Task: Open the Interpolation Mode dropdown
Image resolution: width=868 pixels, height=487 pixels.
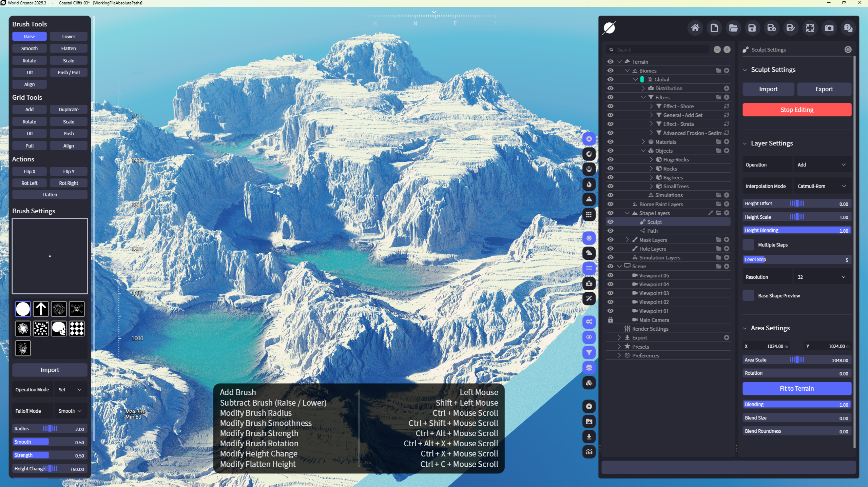Action: pyautogui.click(x=821, y=186)
